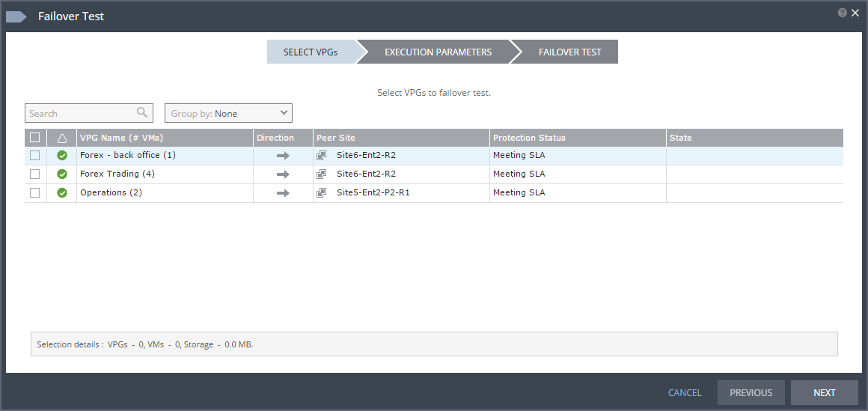
Task: Click the alert triangle column header icon
Action: point(62,138)
